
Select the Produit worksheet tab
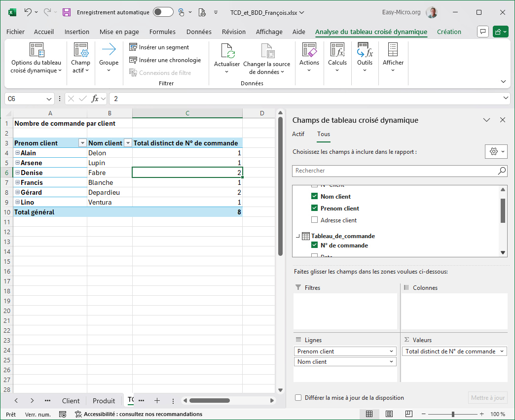click(104, 401)
